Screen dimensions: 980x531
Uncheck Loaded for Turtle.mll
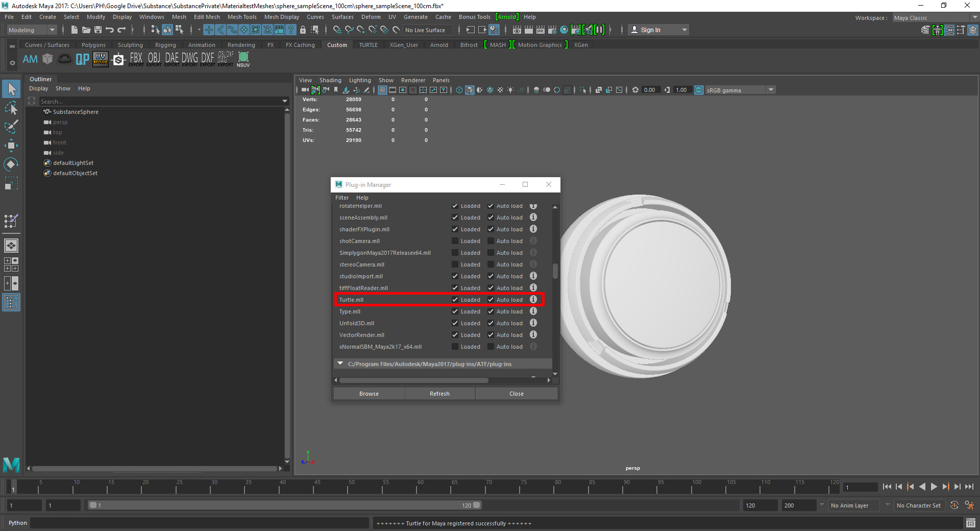(455, 300)
